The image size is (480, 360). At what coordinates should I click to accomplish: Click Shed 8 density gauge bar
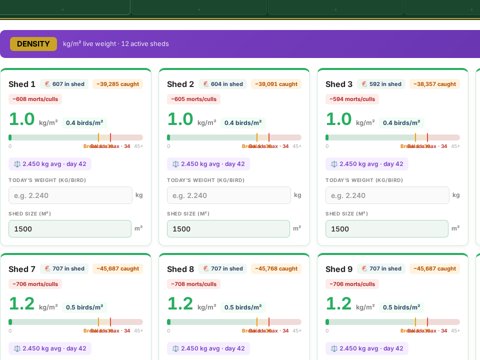(x=234, y=322)
